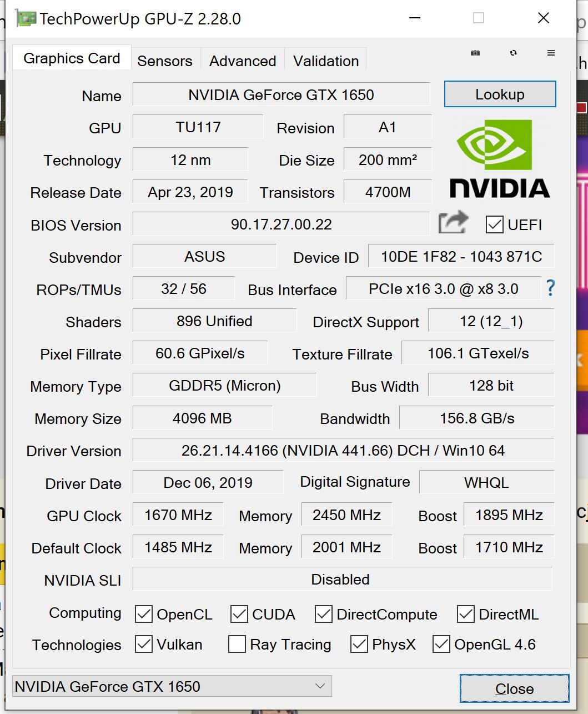Close the window with the X button
588x714 pixels.
point(544,18)
